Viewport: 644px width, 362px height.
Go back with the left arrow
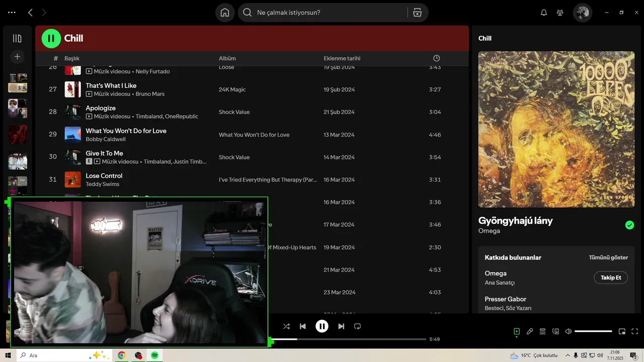(x=30, y=13)
